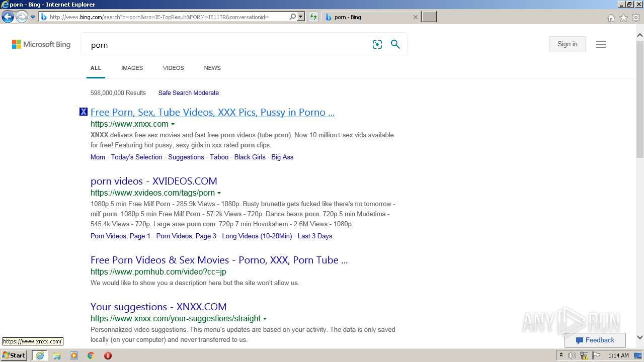Switch to the VIDEOS tab
Screen dimensions: 644x362
(173, 68)
